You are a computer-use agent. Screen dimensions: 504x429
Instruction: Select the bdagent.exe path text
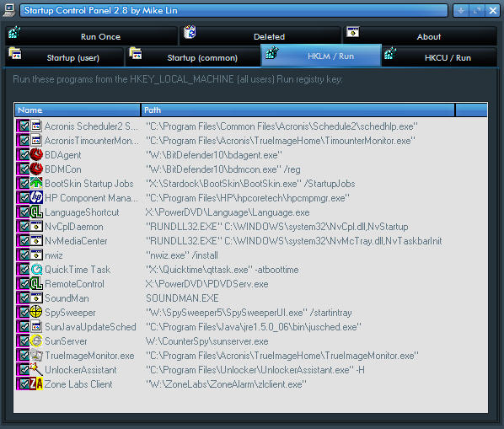[x=213, y=155]
